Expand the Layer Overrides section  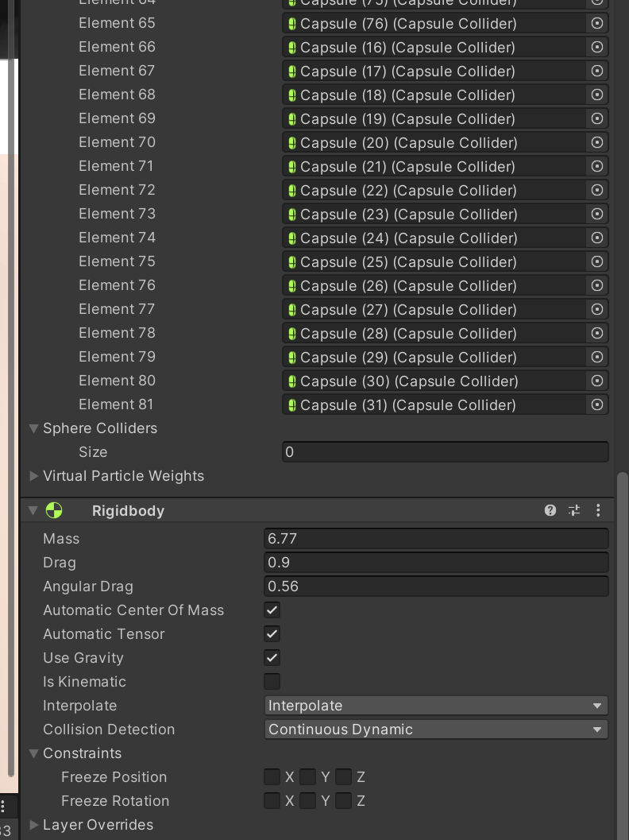(33, 825)
